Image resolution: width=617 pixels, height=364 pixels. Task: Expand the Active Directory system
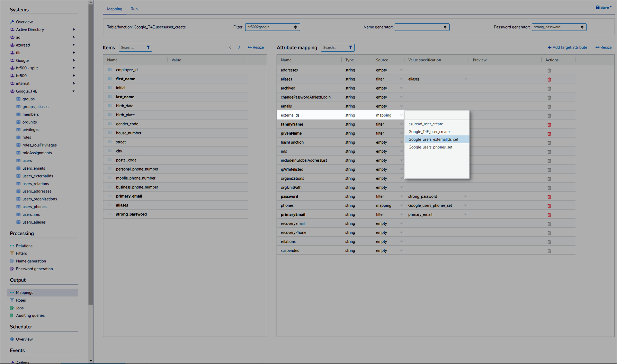click(x=74, y=30)
